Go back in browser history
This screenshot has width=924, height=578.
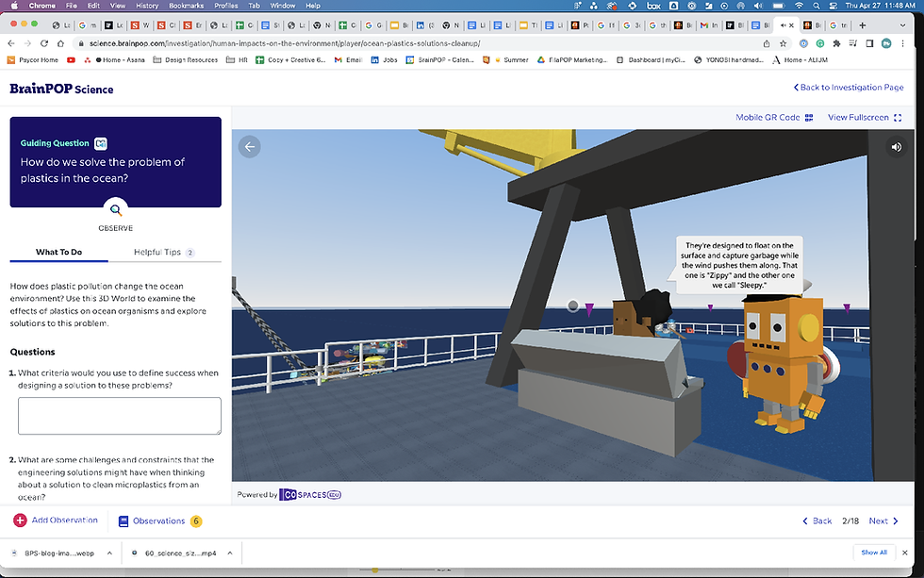pyautogui.click(x=11, y=43)
